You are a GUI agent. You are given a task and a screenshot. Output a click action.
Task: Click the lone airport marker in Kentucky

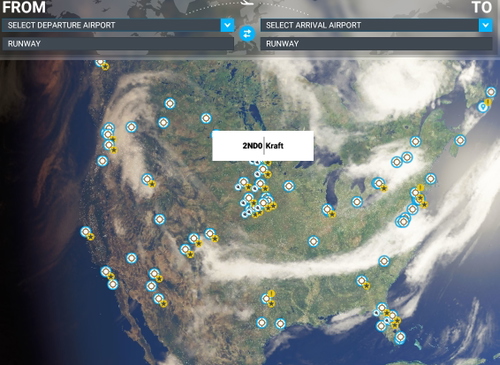pos(313,241)
